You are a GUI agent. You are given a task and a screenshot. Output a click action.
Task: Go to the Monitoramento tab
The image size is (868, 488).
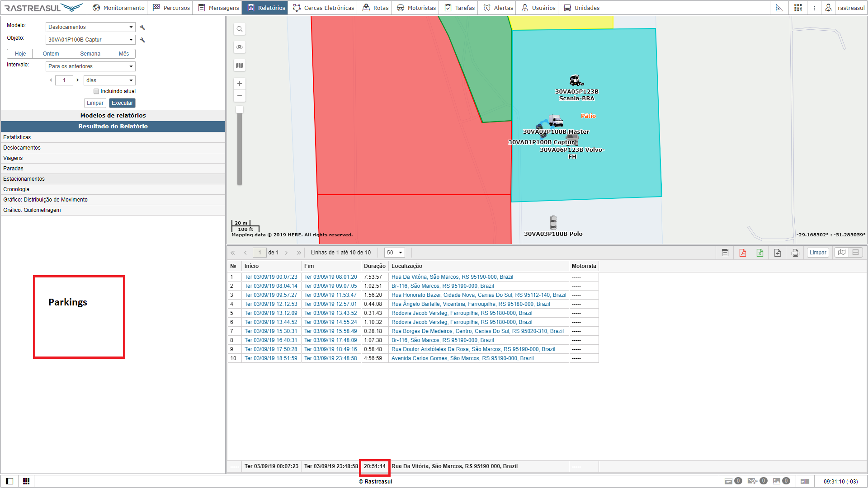point(118,8)
